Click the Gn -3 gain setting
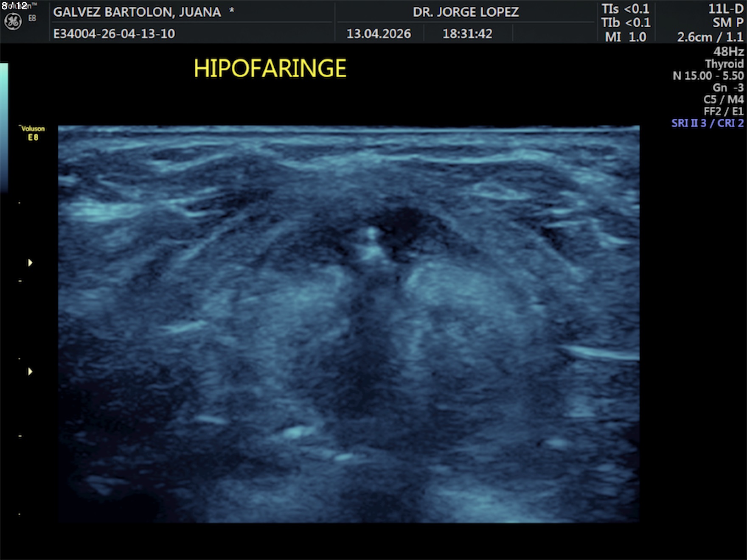The image size is (747, 560). click(x=727, y=87)
